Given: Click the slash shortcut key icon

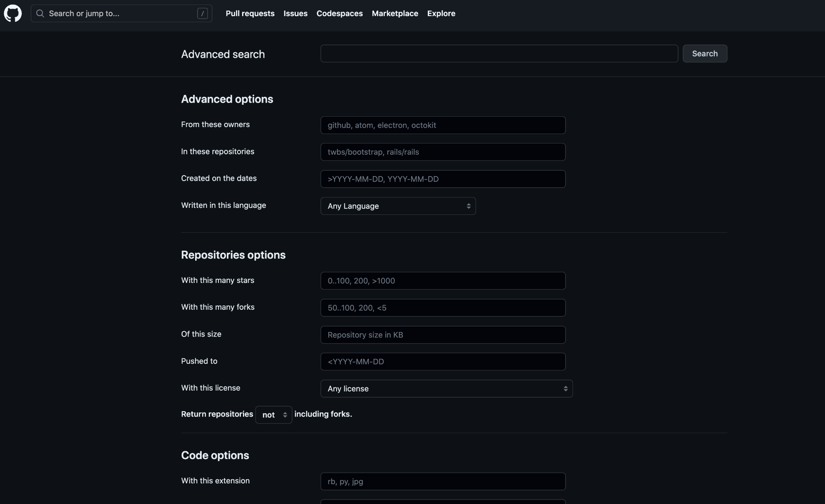Looking at the screenshot, I should point(202,14).
